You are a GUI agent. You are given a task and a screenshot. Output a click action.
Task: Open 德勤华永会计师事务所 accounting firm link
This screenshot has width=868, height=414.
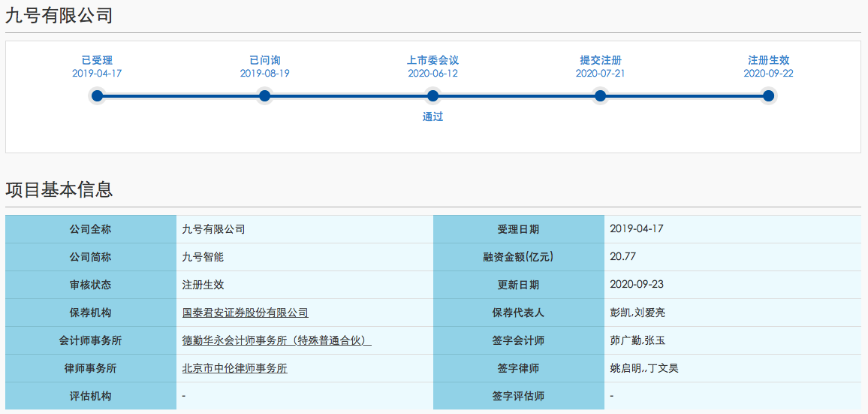(276, 341)
